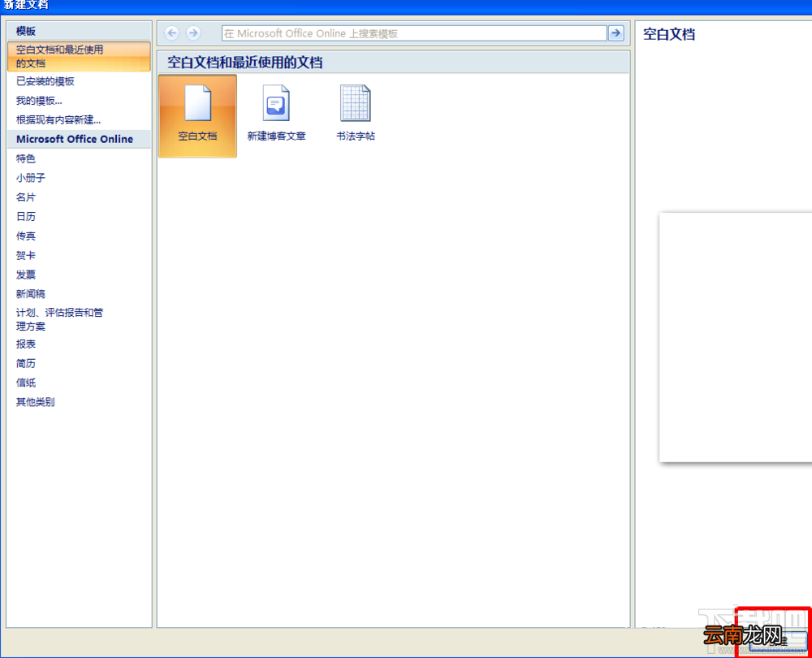
Task: Click the blank document preview thumbnail
Action: (x=736, y=337)
